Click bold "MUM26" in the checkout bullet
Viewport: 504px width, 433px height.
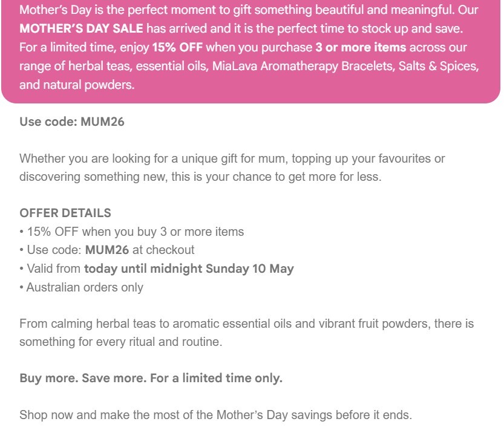(x=107, y=250)
